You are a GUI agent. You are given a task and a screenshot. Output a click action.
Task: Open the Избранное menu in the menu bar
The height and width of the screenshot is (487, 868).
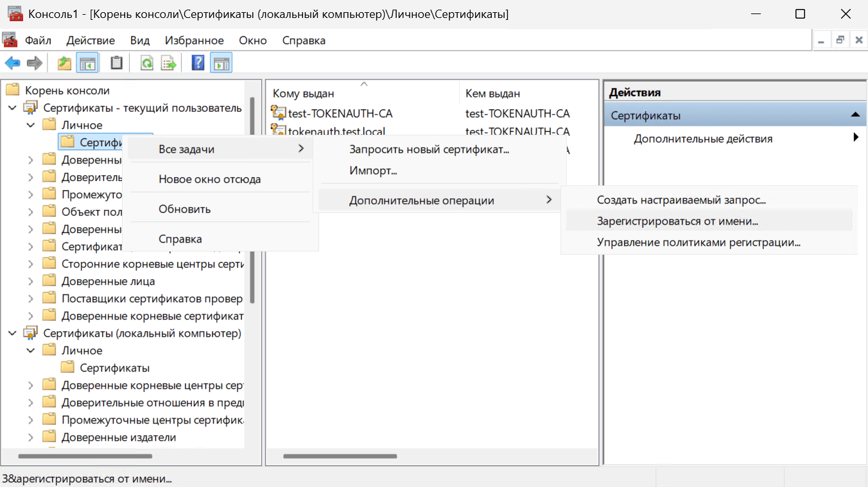(x=195, y=40)
